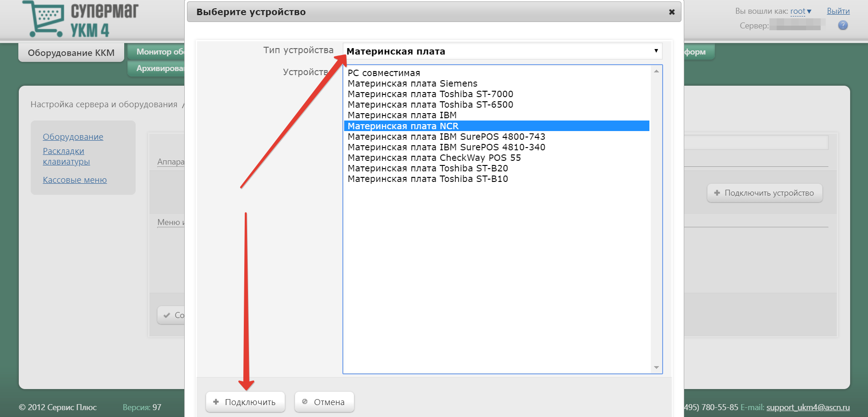Click the help question mark icon
The image size is (868, 417).
(843, 26)
